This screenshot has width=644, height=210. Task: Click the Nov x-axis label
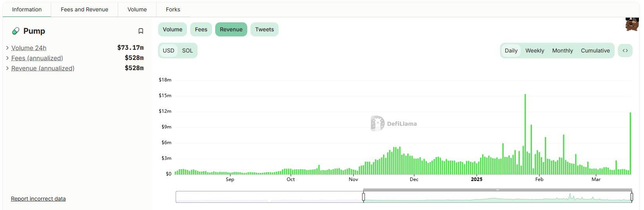353,179
